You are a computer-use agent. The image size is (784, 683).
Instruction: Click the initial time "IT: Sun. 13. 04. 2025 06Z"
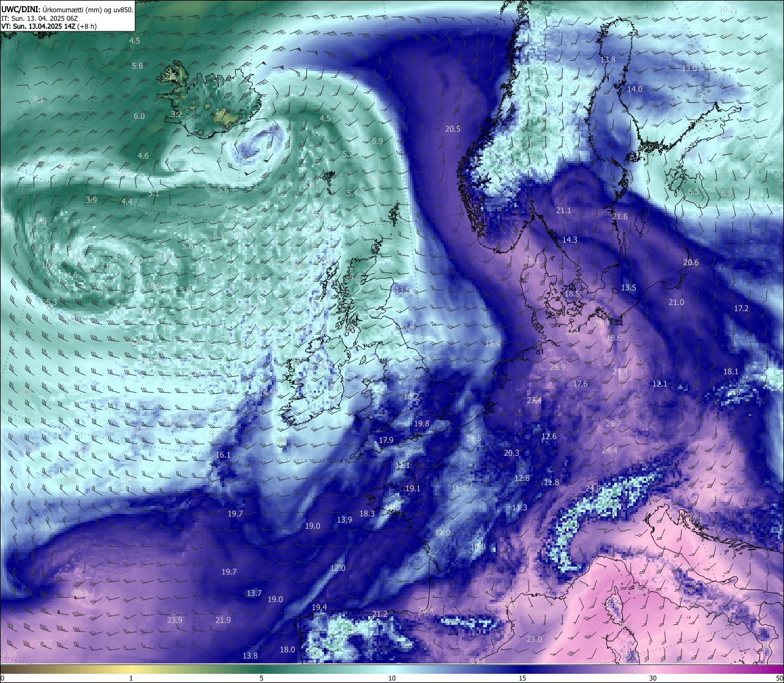(x=40, y=18)
